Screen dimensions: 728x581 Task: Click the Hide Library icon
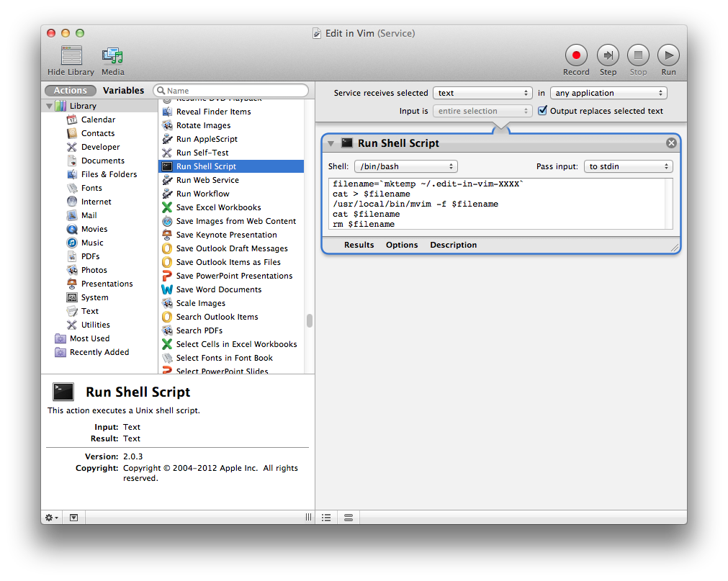click(71, 55)
